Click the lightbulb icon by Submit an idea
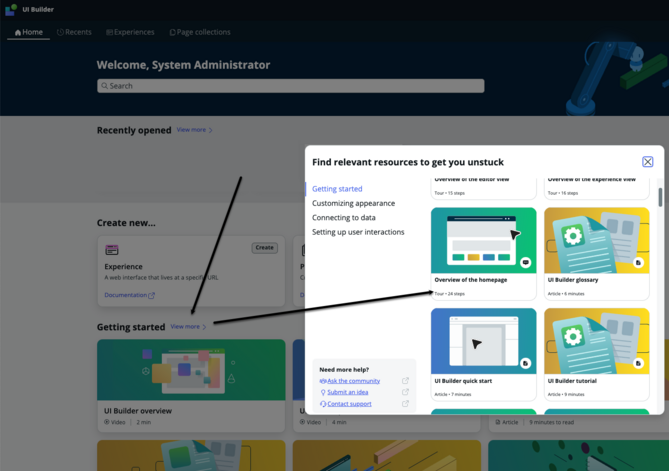669x471 pixels. tap(323, 392)
